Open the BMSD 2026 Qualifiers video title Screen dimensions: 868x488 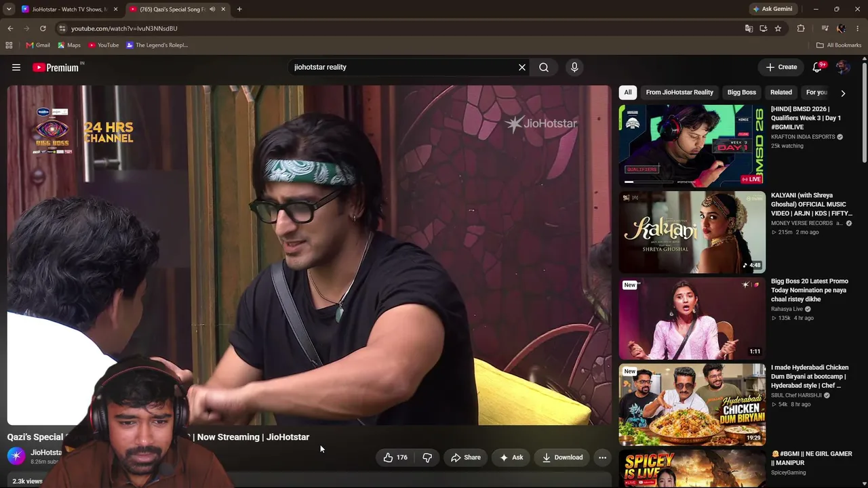(807, 118)
